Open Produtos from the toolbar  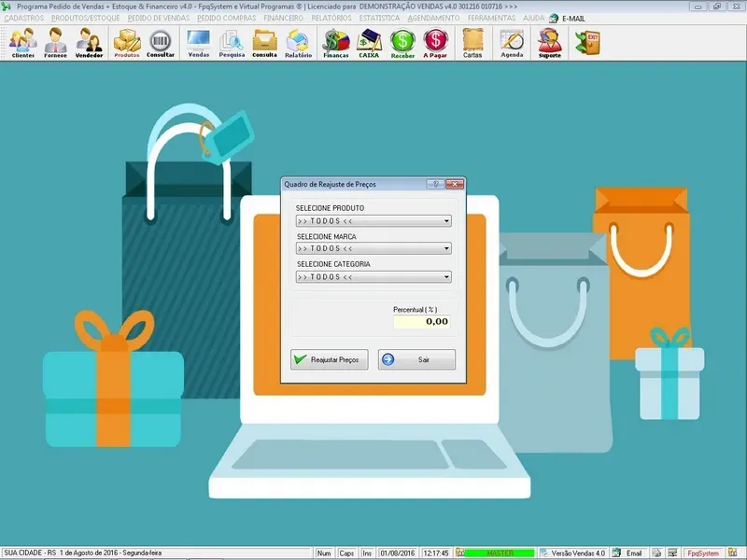[126, 43]
